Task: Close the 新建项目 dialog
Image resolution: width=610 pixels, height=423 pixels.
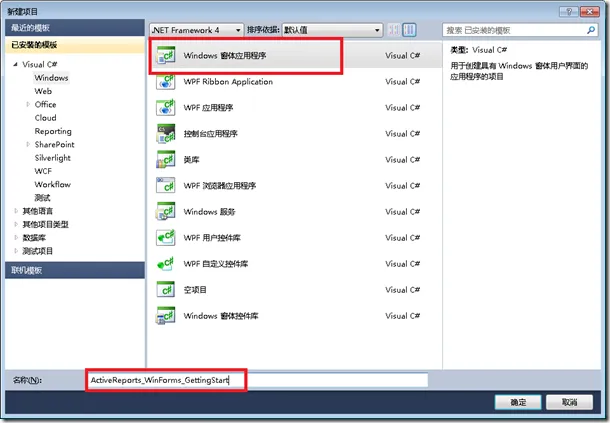Action: point(590,12)
